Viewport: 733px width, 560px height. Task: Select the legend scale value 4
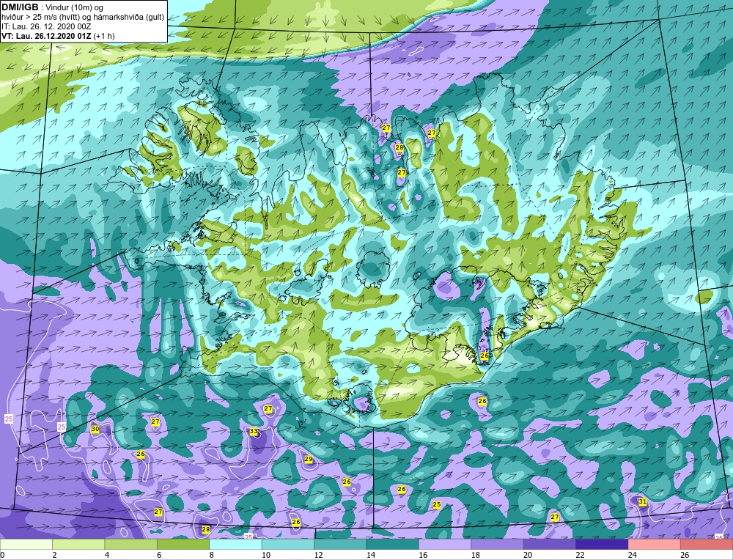click(107, 555)
